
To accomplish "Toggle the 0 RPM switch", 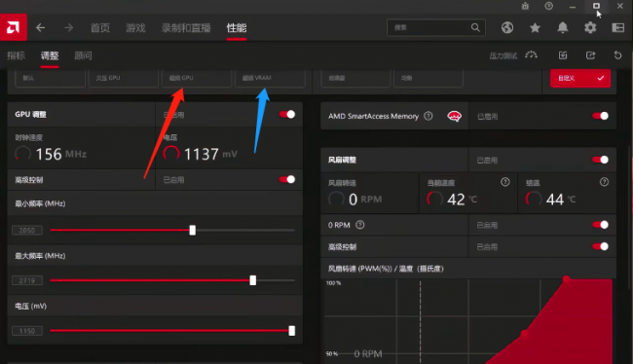I will pos(600,225).
